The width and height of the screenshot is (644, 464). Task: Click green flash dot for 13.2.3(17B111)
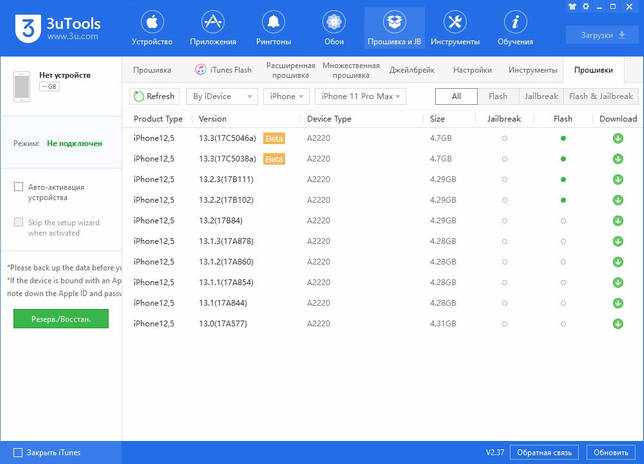(x=563, y=179)
